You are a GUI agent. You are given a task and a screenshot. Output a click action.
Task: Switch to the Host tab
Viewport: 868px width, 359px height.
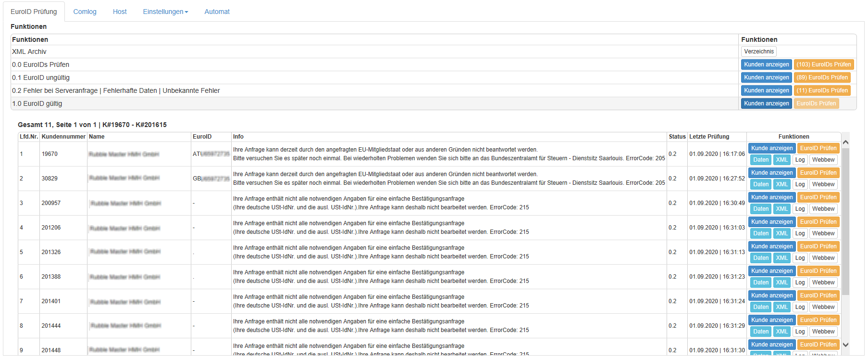[120, 12]
